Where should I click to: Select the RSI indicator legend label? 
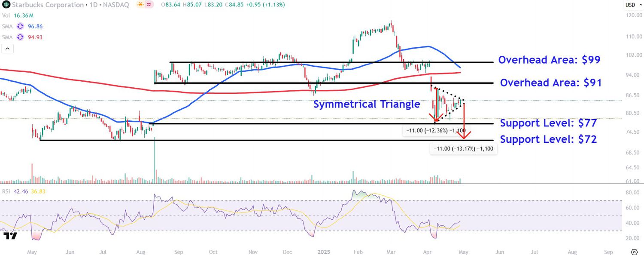point(6,192)
